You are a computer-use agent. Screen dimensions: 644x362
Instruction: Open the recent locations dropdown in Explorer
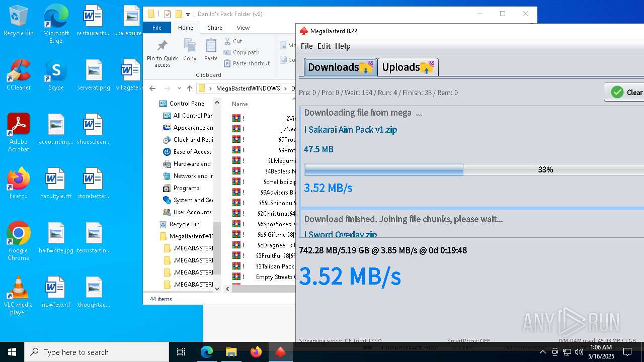(x=179, y=88)
